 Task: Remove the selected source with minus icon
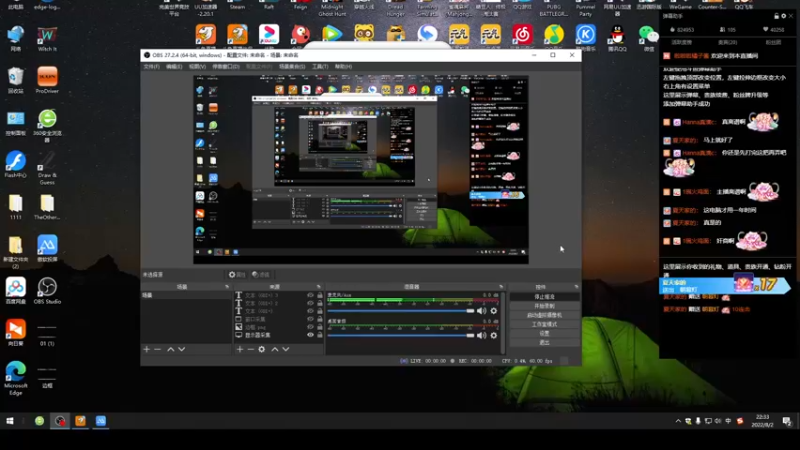pyautogui.click(x=251, y=349)
